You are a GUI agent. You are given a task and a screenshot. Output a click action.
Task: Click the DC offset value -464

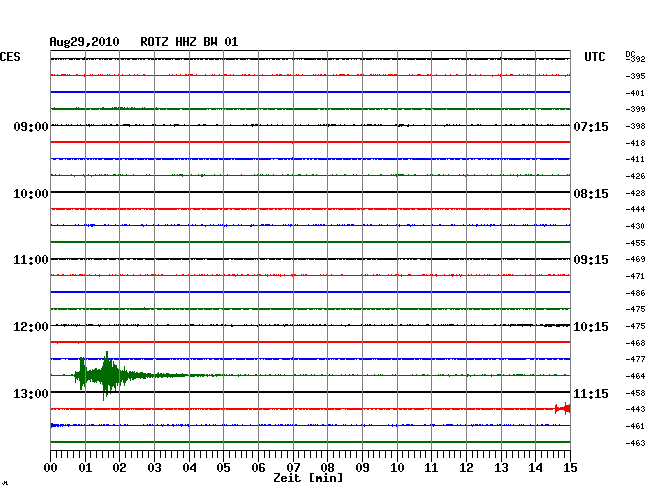[x=635, y=376]
